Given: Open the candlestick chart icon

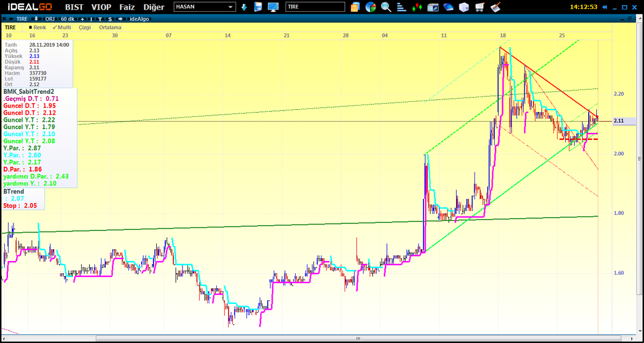Looking at the screenshot, I should [x=417, y=7].
